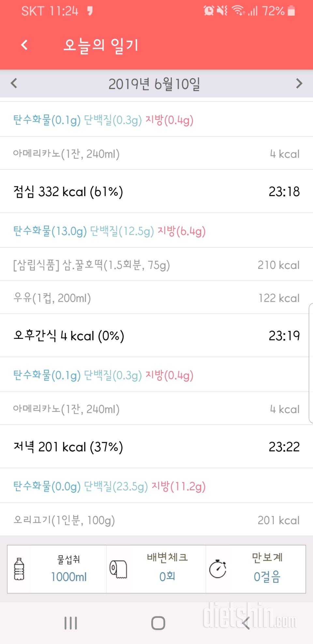Tap the 1000ml water intake value
313x644 pixels.
[x=69, y=577]
